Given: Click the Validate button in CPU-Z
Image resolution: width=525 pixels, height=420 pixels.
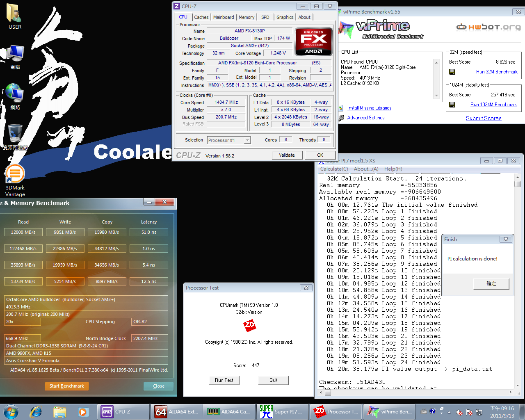Looking at the screenshot, I should (x=287, y=155).
